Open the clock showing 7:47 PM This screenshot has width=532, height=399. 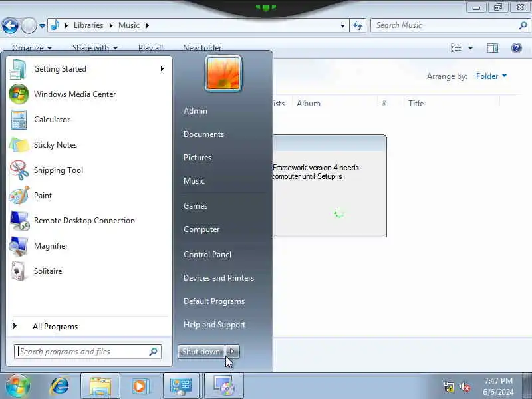click(x=498, y=386)
